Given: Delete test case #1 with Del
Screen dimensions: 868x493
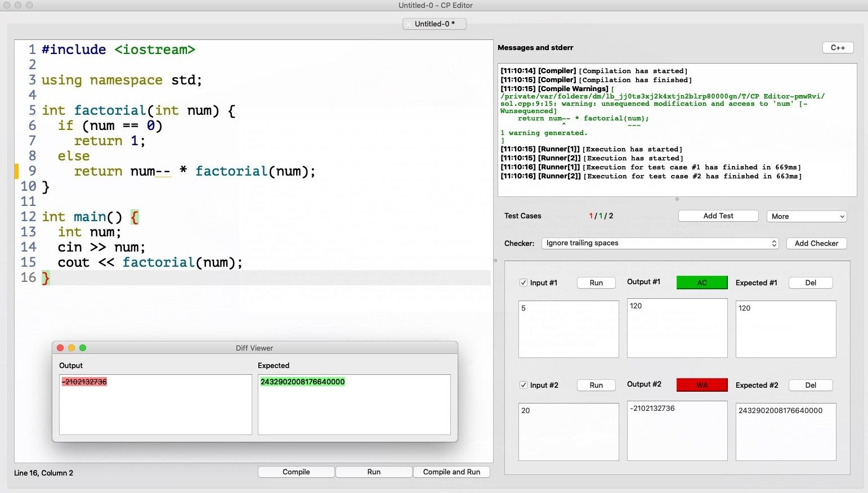Looking at the screenshot, I should point(811,283).
